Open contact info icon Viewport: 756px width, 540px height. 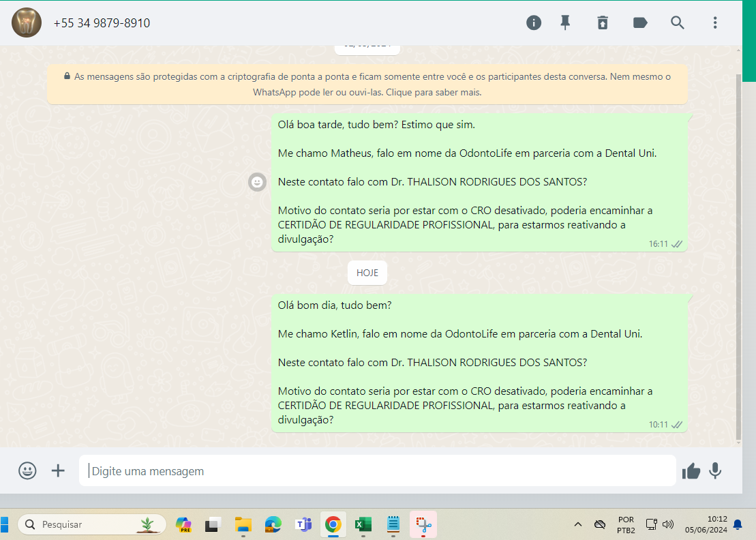(x=533, y=22)
